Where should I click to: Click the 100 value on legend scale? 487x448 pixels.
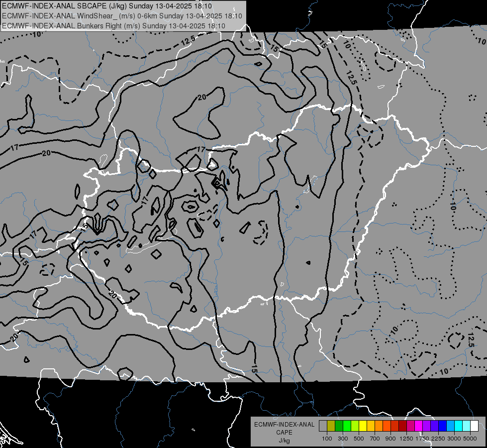tap(327, 439)
